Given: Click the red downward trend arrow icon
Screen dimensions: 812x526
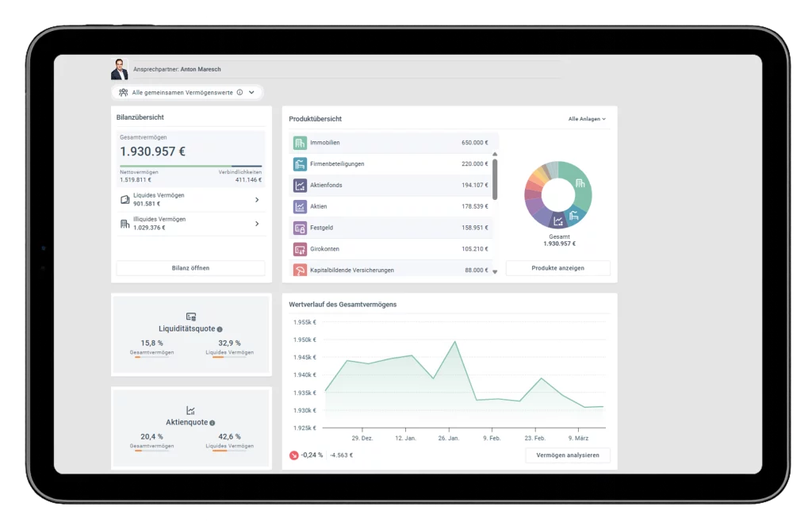Looking at the screenshot, I should click(294, 455).
